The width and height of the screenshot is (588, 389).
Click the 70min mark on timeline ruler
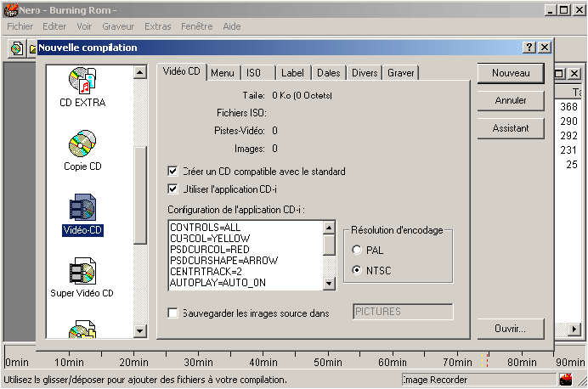457,362
